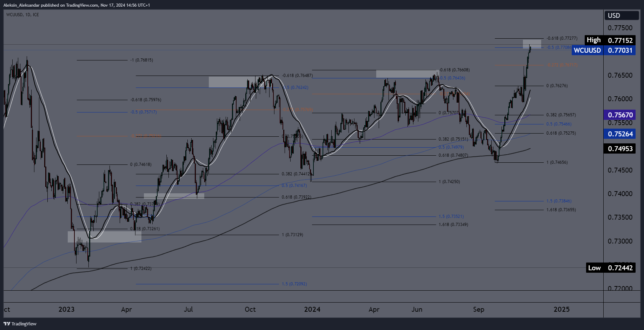Select the 1.5 (0.73521) Fibonacci level label
This screenshot has width=644, height=330.
(x=451, y=216)
